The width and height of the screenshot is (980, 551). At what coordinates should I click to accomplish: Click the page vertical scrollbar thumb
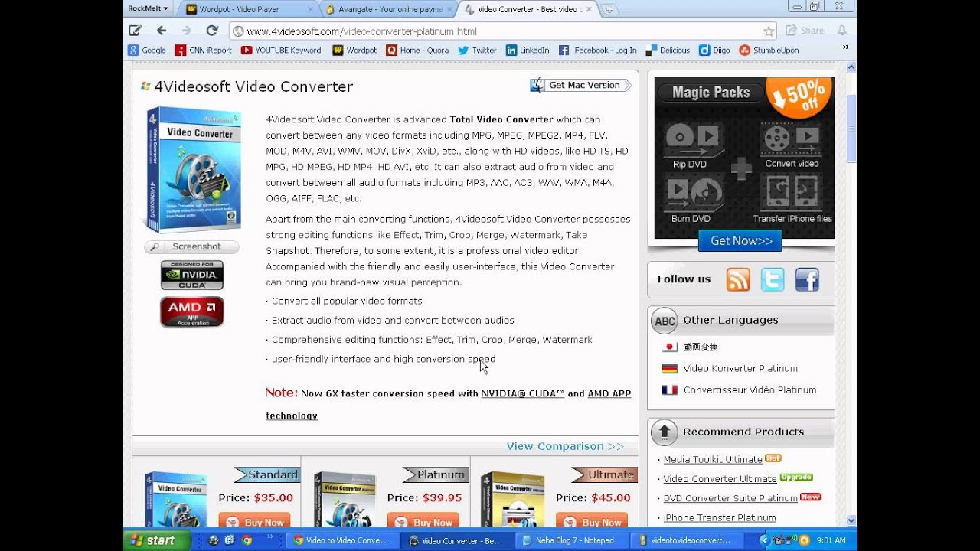point(851,128)
